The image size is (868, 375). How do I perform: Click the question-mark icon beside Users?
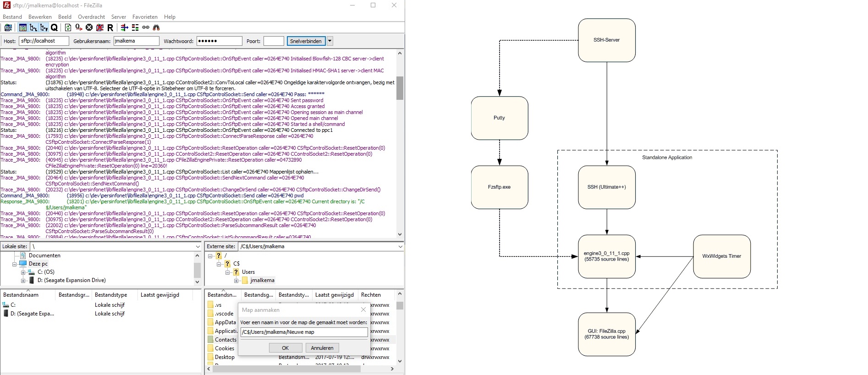(236, 272)
